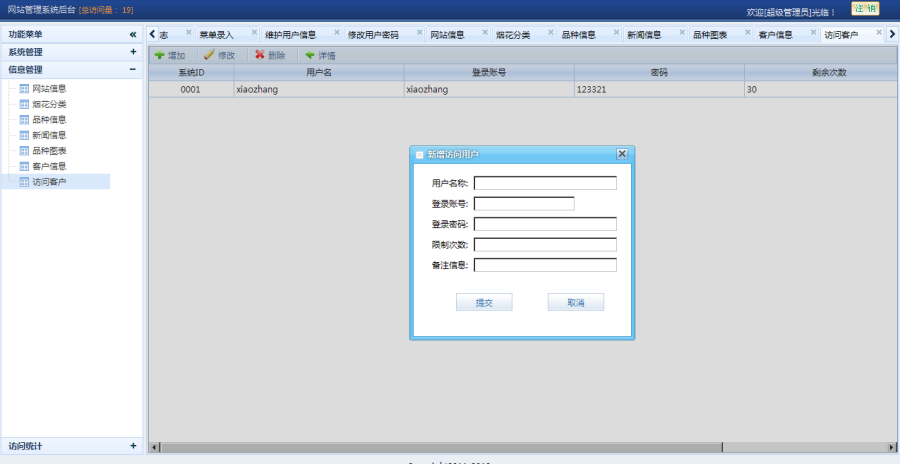The image size is (900, 464).
Task: Close the 品种图表 tab
Action: click(748, 32)
